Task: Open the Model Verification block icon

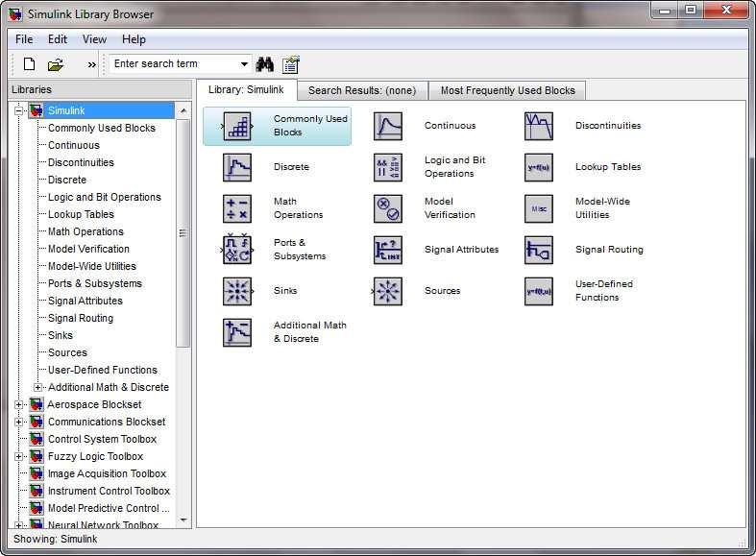Action: pos(388,208)
